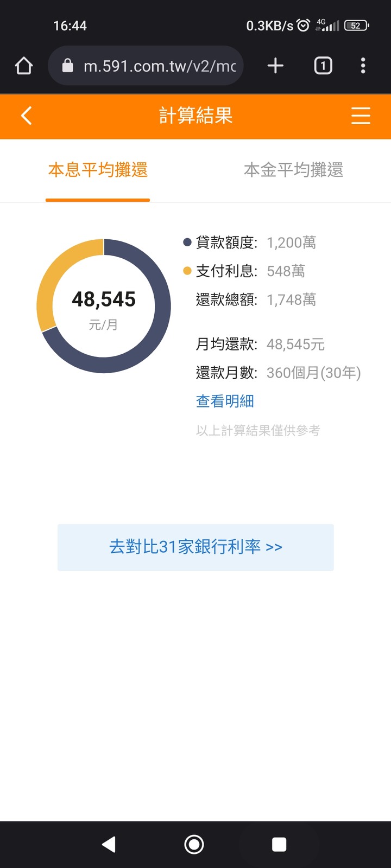Tap 去對比31家銀行利率 button
The height and width of the screenshot is (868, 391).
pos(195,547)
